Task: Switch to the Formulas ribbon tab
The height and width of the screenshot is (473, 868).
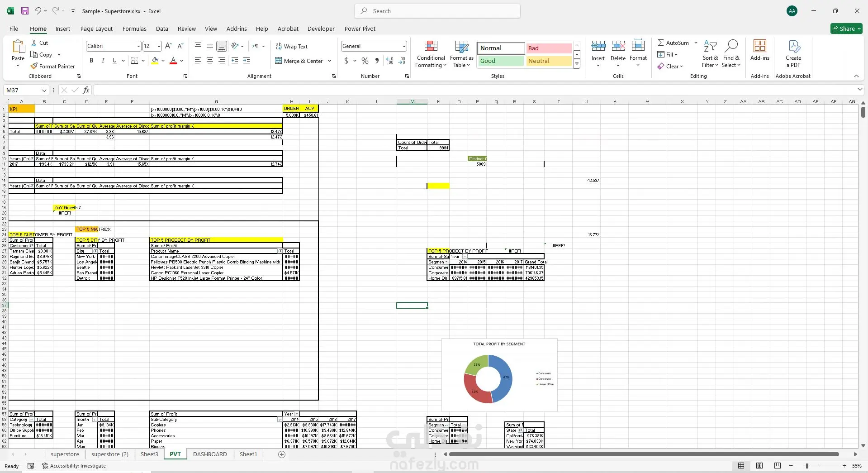Action: (x=134, y=29)
